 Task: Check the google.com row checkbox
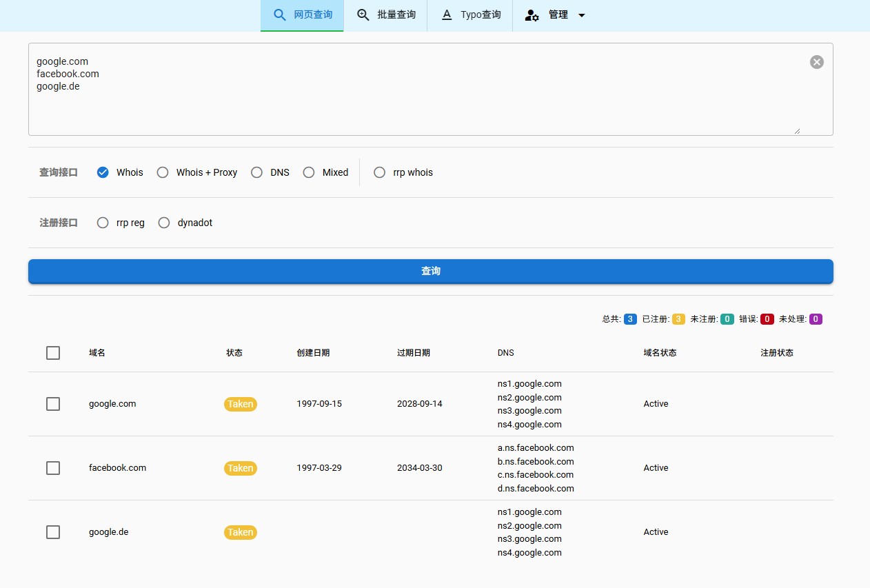pyautogui.click(x=53, y=404)
